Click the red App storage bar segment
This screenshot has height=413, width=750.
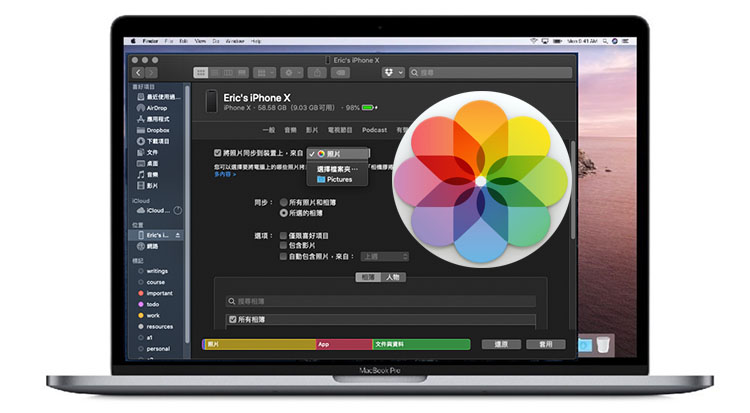[x=344, y=344]
